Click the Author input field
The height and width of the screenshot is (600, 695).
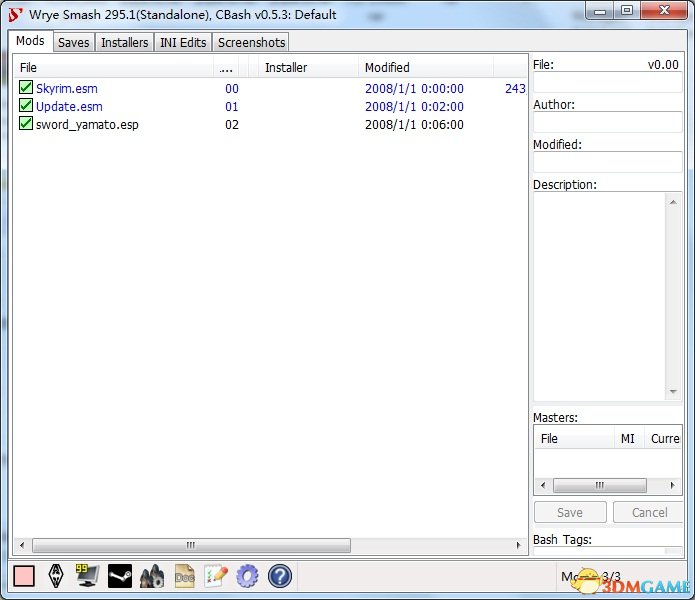607,122
